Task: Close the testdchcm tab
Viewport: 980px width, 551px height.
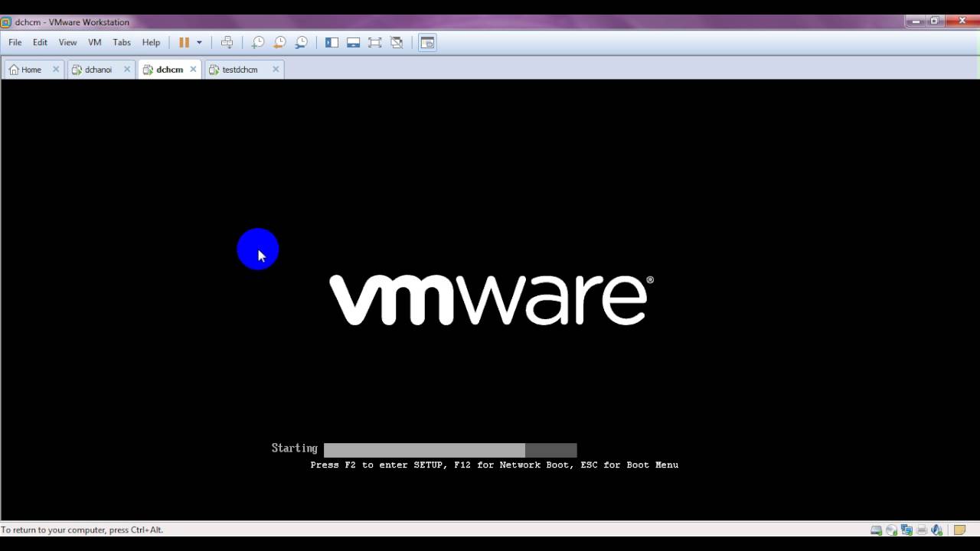Action: [x=276, y=70]
